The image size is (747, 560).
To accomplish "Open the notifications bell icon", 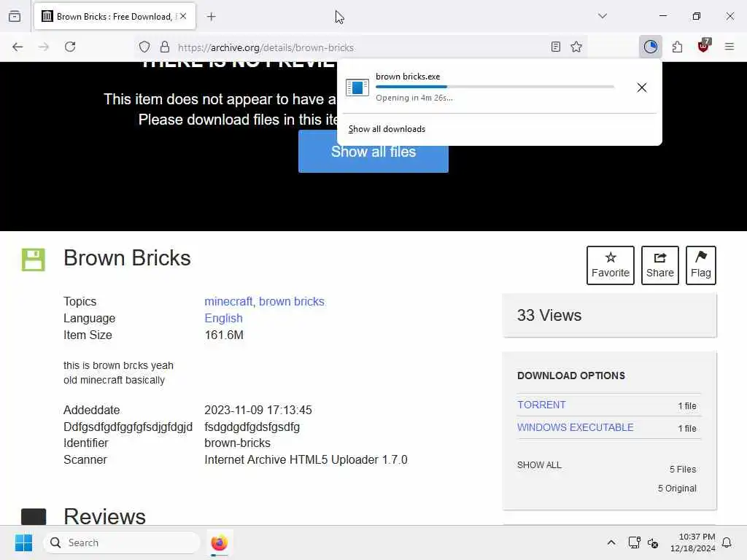I will pyautogui.click(x=727, y=542).
